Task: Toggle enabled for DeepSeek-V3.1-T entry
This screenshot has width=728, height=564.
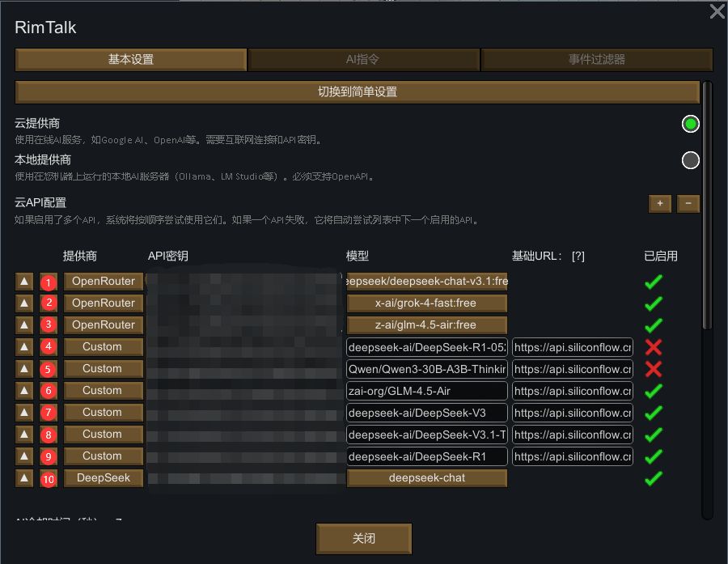Action: [x=654, y=435]
